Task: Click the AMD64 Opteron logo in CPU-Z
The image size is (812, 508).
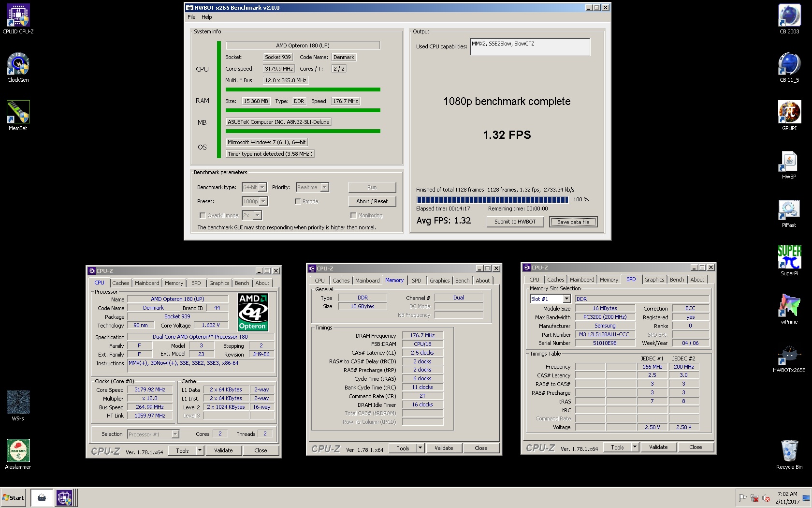Action: [x=253, y=312]
